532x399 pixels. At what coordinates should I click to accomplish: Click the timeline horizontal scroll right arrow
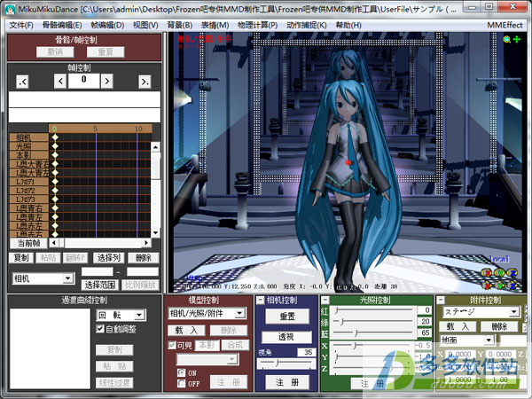[146, 243]
